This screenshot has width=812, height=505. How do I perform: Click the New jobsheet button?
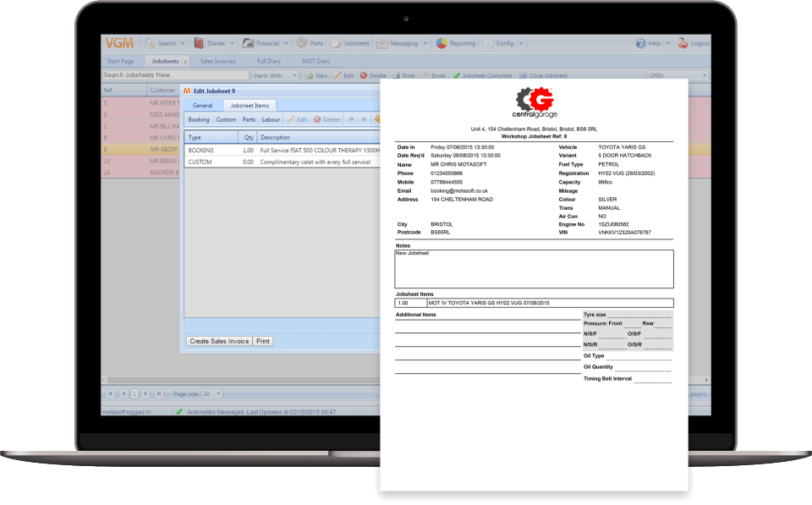click(316, 75)
